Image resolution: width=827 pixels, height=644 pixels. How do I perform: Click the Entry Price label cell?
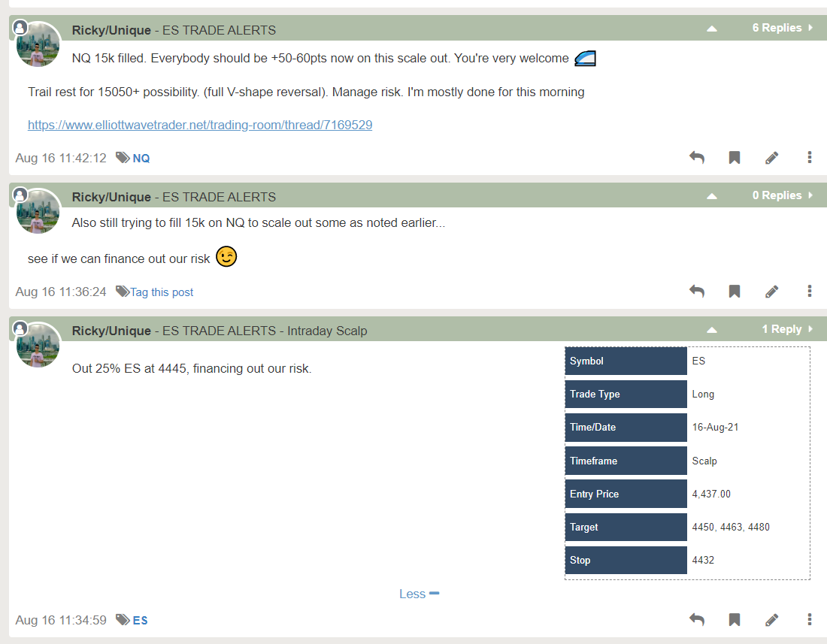coord(626,494)
